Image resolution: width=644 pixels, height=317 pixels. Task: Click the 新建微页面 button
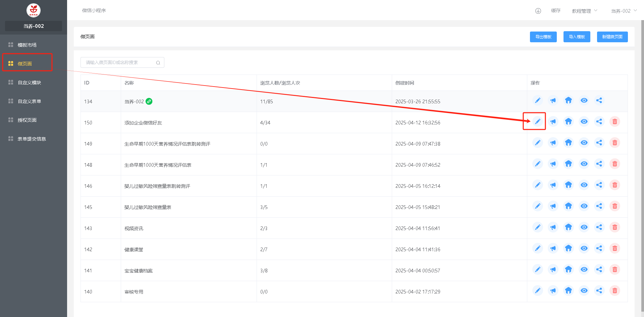point(612,37)
